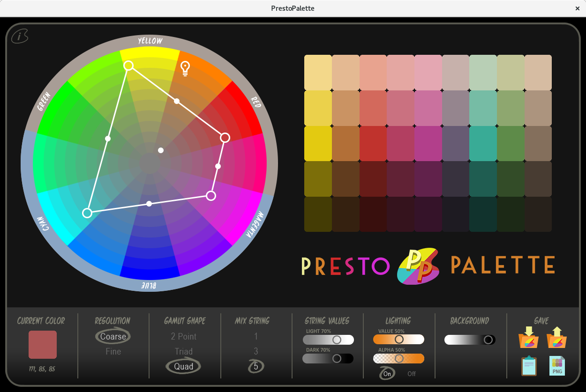
Task: Click the gamut handle in the magenta sector
Action: click(211, 196)
